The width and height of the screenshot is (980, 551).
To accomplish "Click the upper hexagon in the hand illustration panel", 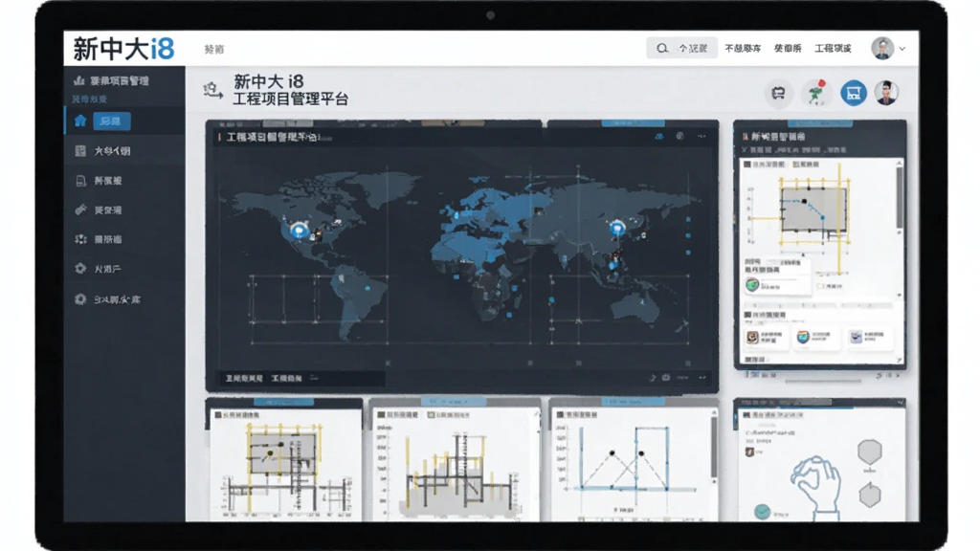I will [869, 452].
